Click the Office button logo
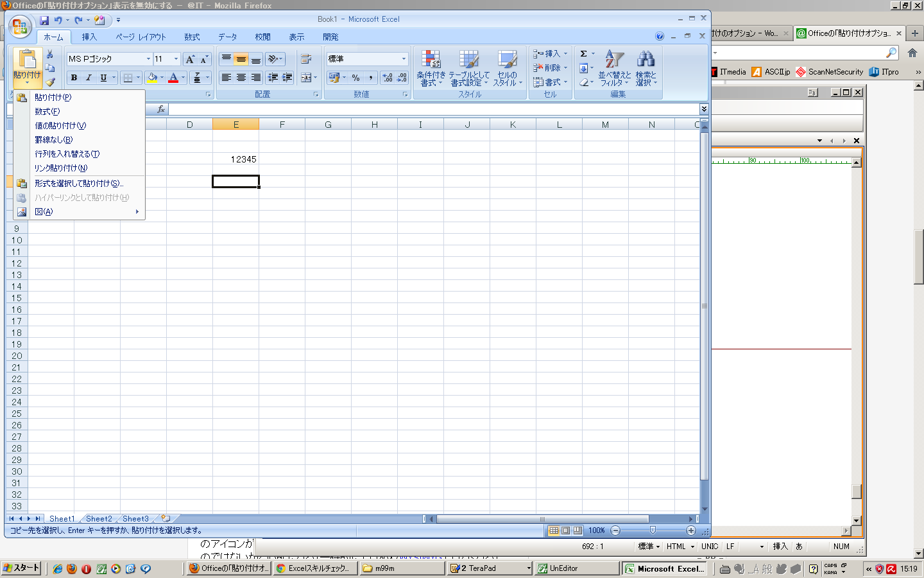Viewport: 924px width, 578px height. click(20, 26)
